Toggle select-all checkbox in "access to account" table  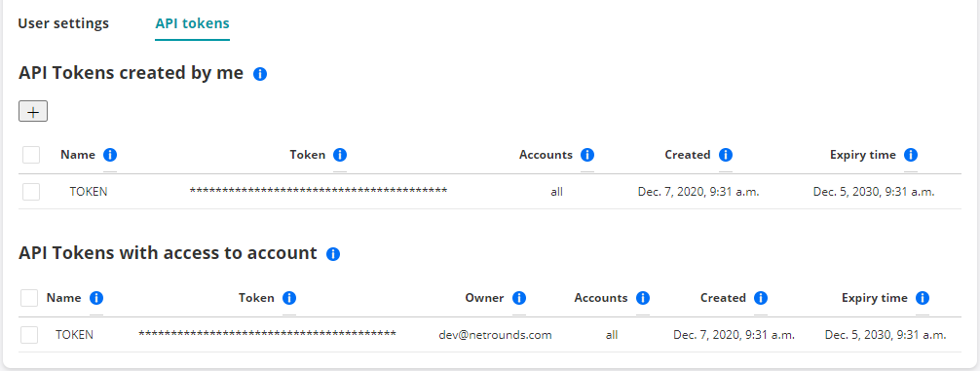click(x=29, y=298)
